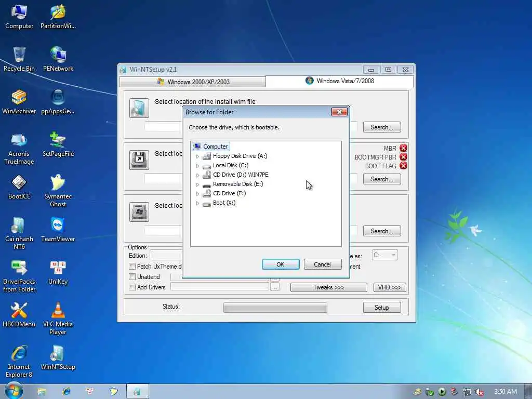Select the SetPageFile desktop icon
The width and height of the screenshot is (532, 399).
pos(58,145)
